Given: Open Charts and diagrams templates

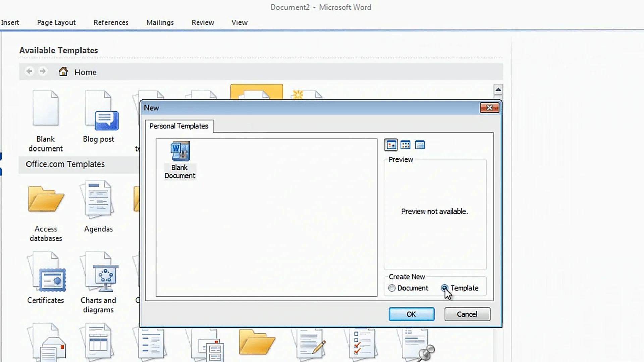Looking at the screenshot, I should pos(99,272).
